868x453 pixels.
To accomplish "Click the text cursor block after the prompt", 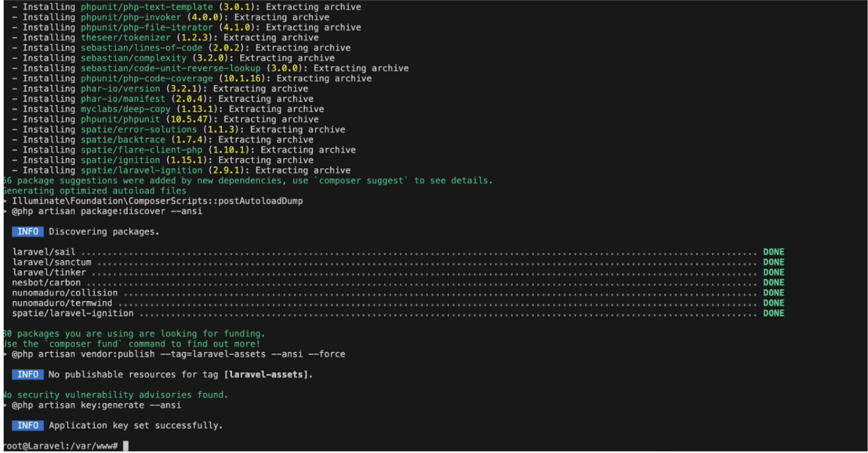I will click(x=126, y=446).
